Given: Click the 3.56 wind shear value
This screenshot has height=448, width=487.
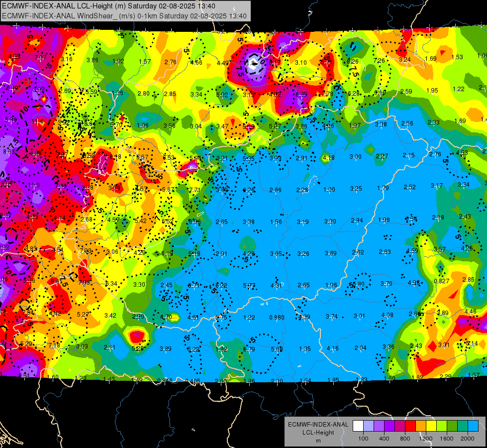Looking at the screenshot, I should coord(170,125).
